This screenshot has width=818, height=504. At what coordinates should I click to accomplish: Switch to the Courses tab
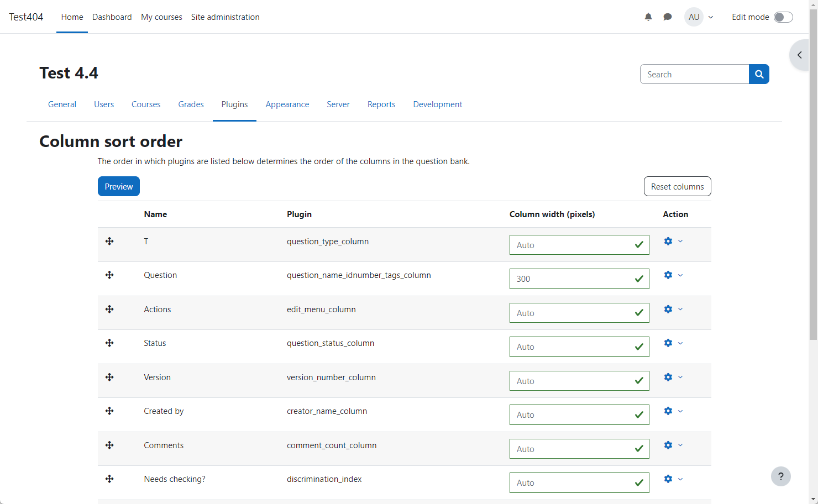coord(146,104)
